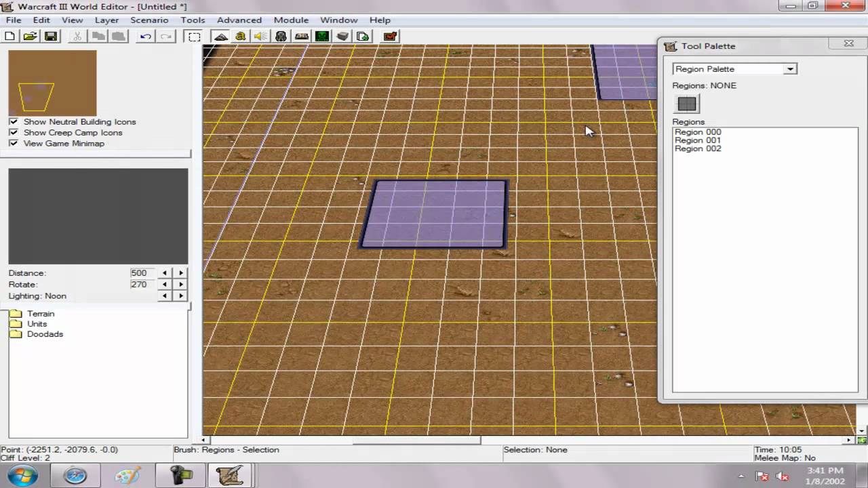Select the Doodads tree item
Viewport: 868px width, 488px height.
45,334
